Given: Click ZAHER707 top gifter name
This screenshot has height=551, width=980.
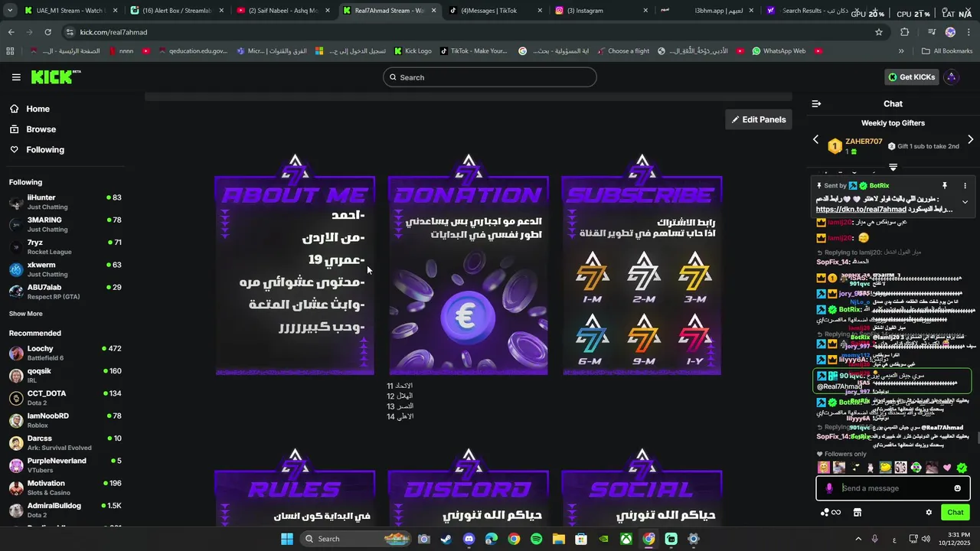Looking at the screenshot, I should point(864,142).
